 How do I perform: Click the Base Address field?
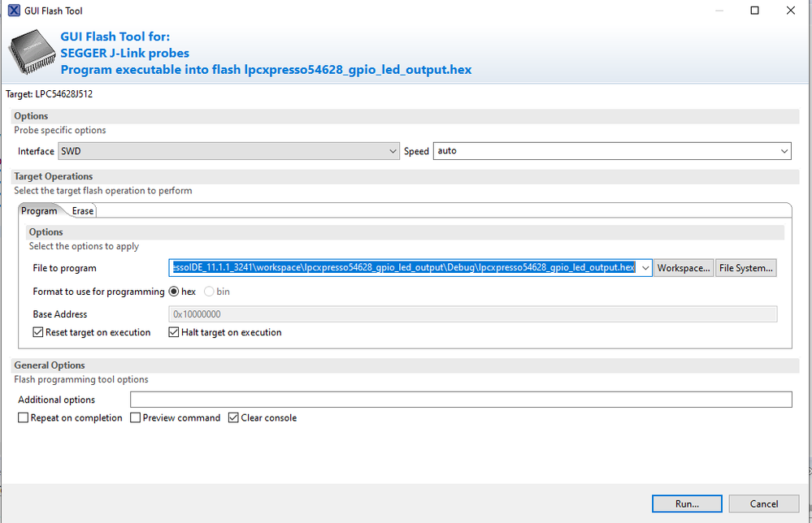473,314
